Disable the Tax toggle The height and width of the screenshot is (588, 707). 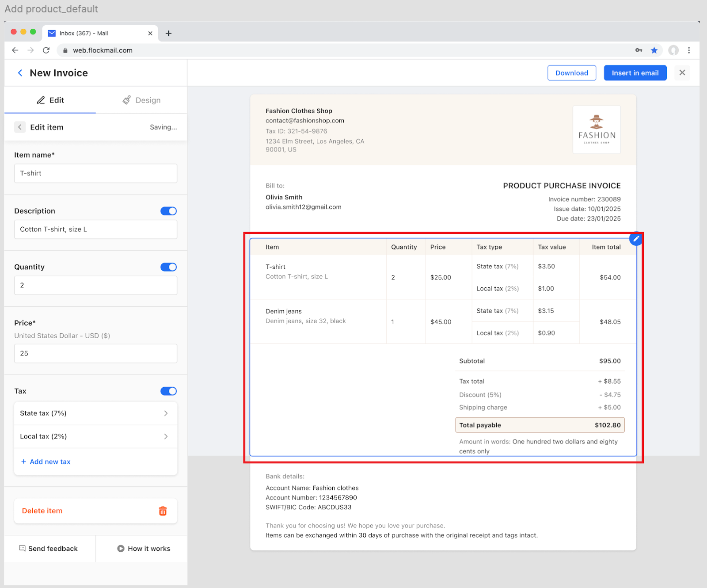pyautogui.click(x=168, y=391)
